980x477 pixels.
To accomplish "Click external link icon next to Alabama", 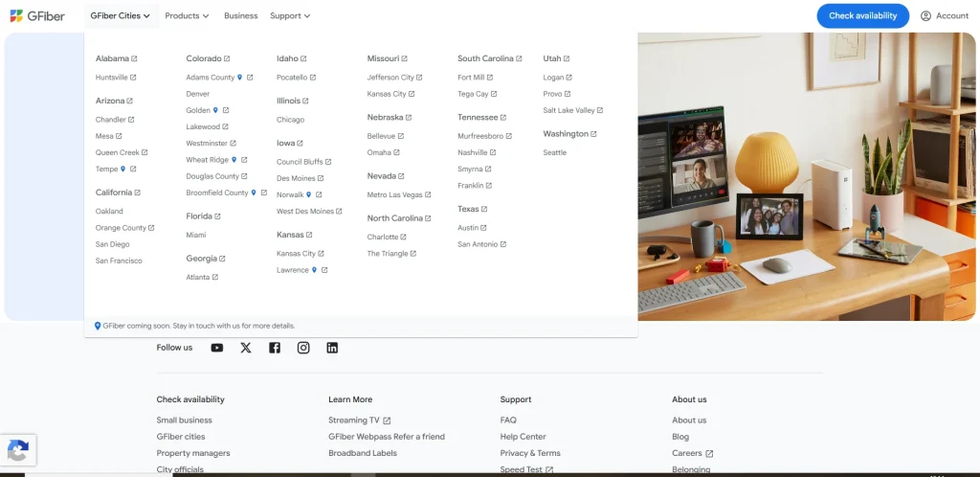I will point(134,58).
